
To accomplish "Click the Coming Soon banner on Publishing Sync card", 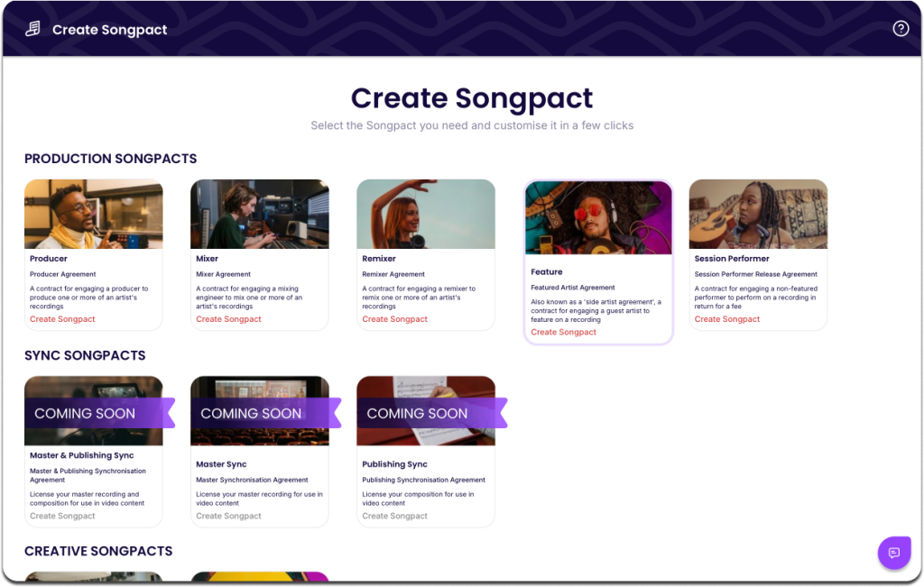I will coord(432,413).
